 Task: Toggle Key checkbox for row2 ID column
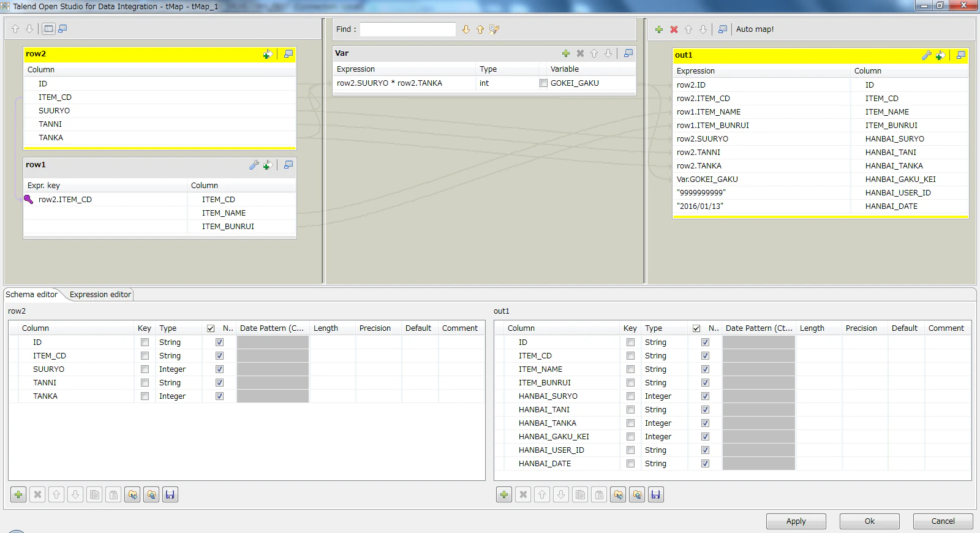click(145, 342)
